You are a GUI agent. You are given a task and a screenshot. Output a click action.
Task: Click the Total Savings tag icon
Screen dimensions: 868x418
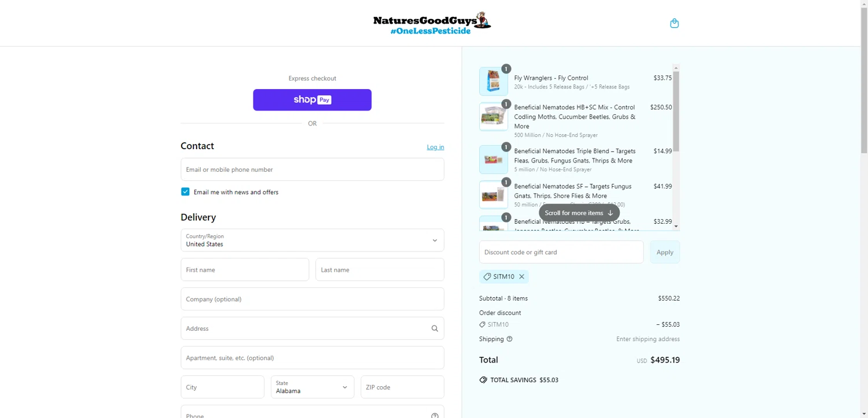click(x=483, y=380)
